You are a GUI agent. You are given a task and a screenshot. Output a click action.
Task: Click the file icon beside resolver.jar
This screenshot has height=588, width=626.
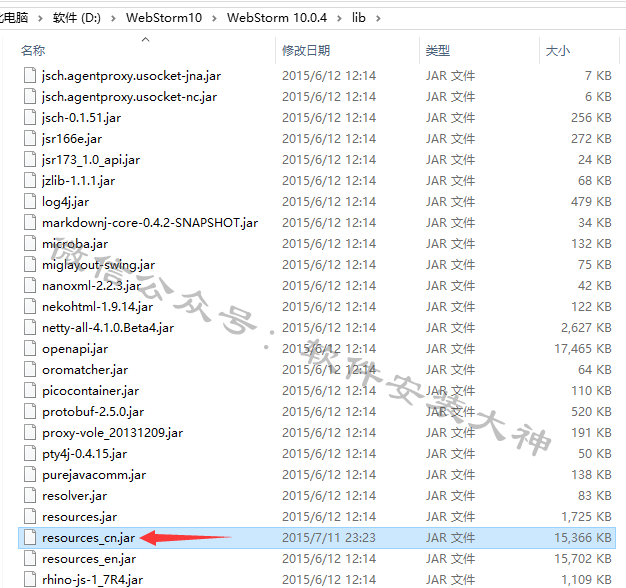(x=30, y=496)
